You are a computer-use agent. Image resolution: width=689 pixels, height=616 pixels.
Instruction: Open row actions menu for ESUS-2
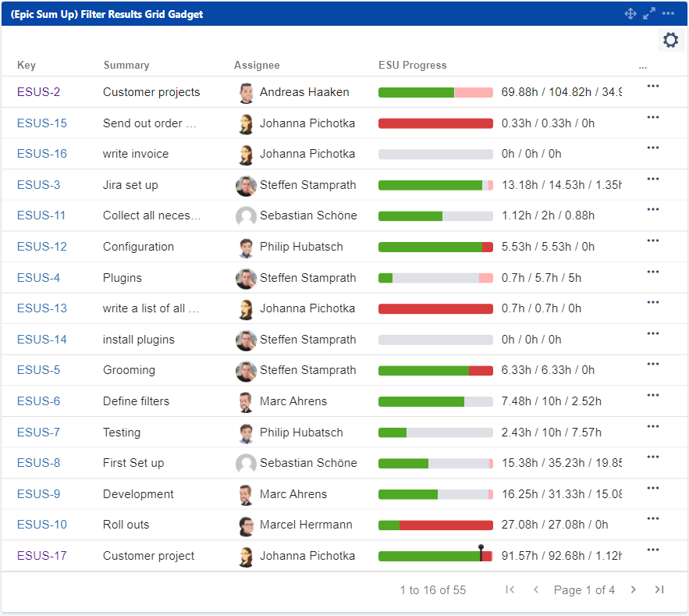point(653,87)
